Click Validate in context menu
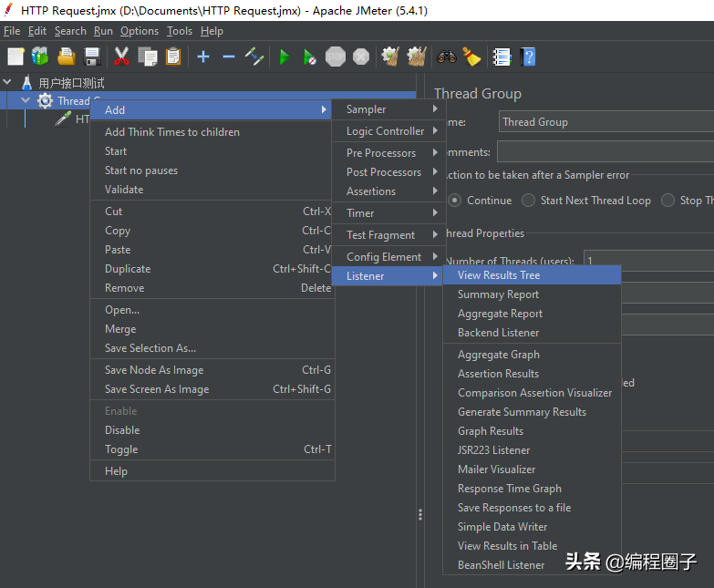Screen dimensions: 714x588 [212, 190]
